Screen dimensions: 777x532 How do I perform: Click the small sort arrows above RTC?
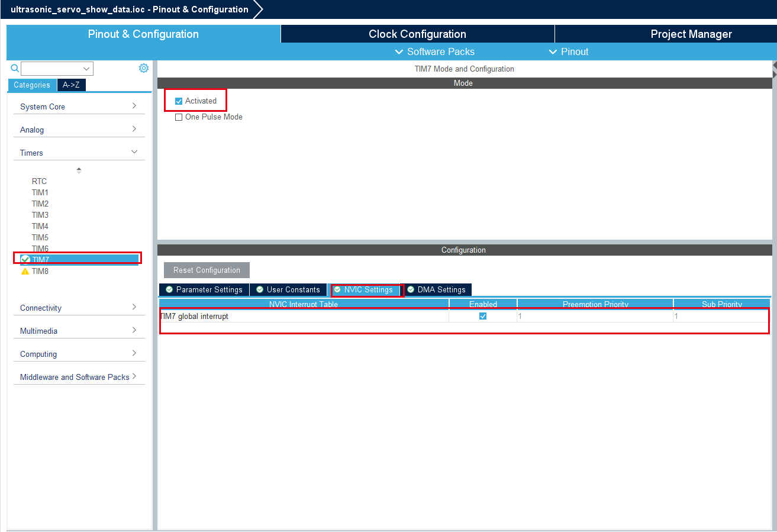79,170
